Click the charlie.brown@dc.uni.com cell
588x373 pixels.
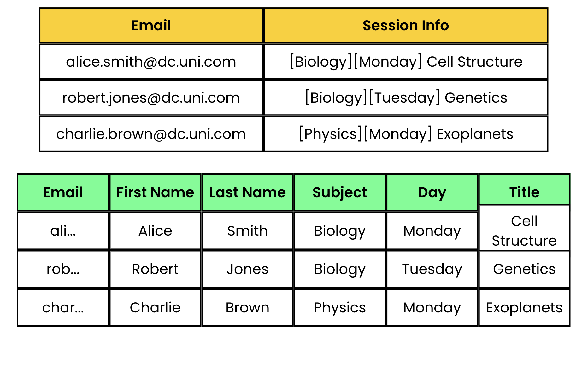coord(151,134)
